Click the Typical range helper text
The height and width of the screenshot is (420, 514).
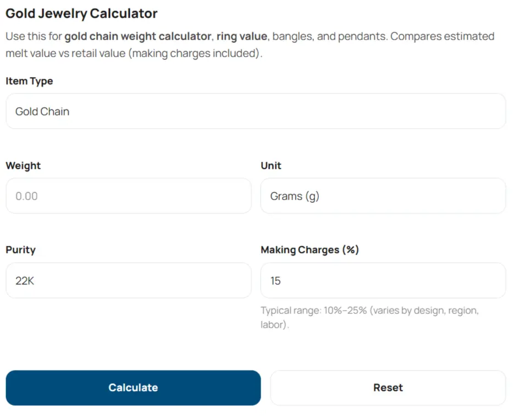click(369, 317)
